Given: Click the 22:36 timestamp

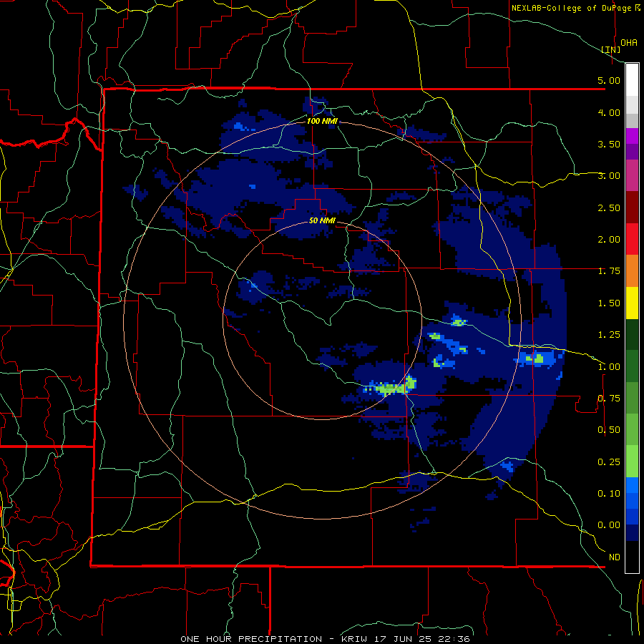Looking at the screenshot, I should click(454, 639).
